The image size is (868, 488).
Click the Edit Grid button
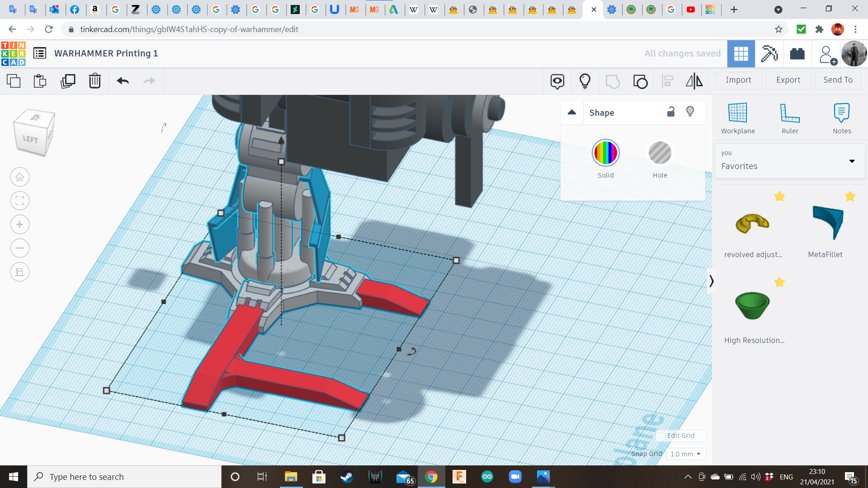(x=680, y=435)
